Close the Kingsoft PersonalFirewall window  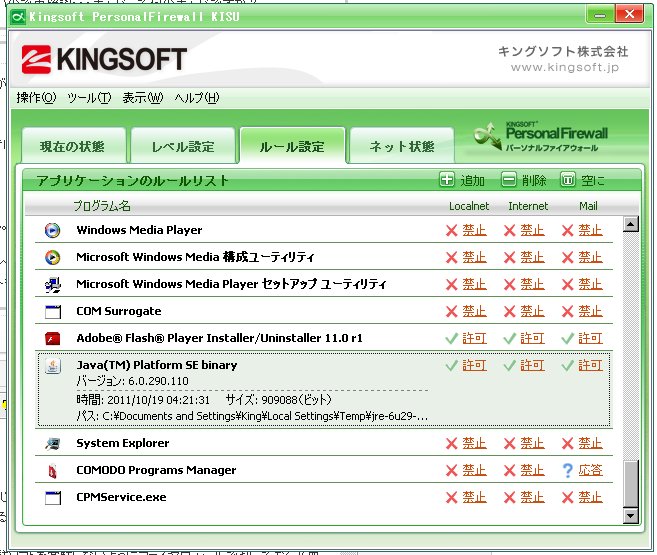click(x=629, y=15)
